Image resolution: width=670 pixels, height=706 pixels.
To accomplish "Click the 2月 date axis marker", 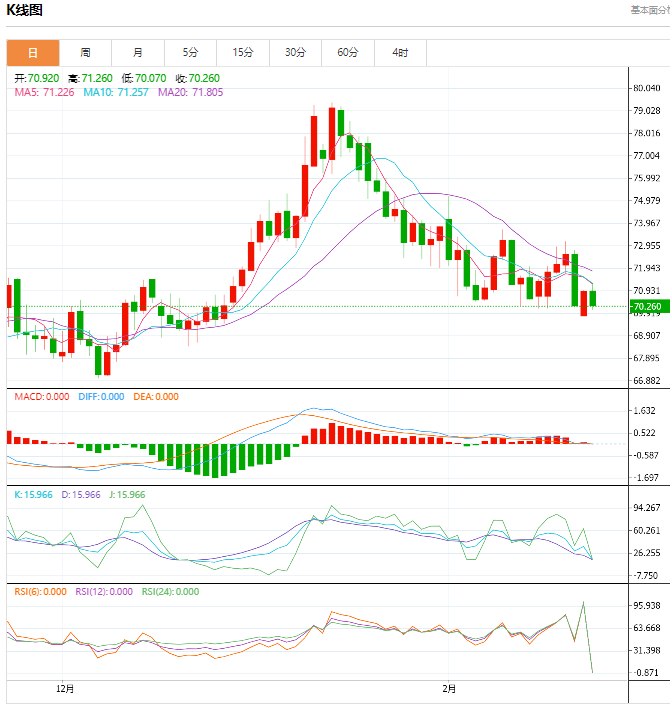I will [x=449, y=689].
